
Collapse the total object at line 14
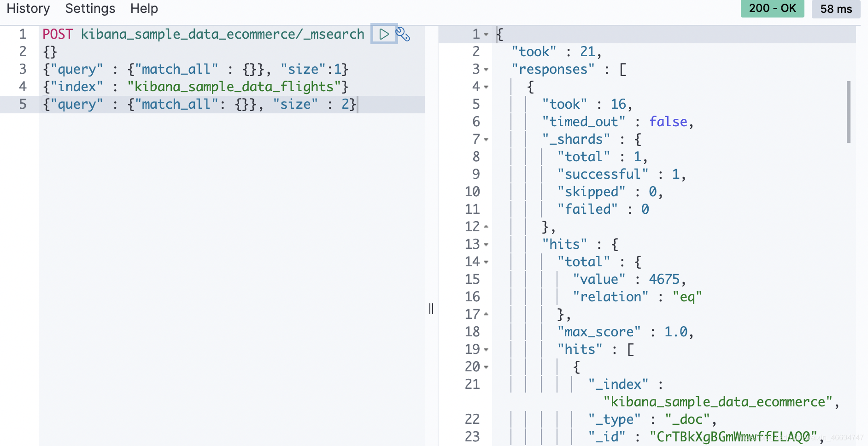pos(486,262)
